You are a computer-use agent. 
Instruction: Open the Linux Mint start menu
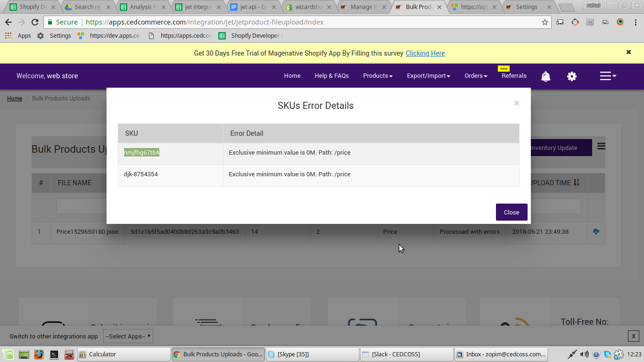8,354
